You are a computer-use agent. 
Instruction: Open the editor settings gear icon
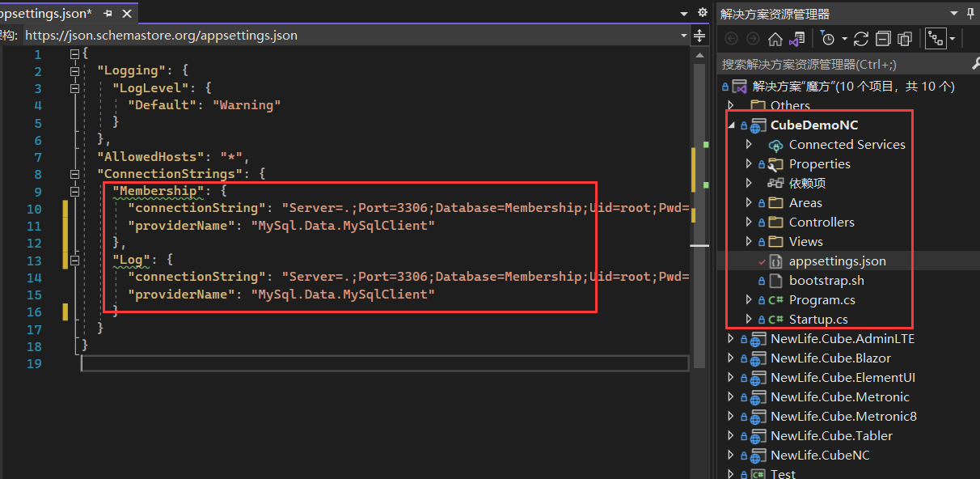703,12
